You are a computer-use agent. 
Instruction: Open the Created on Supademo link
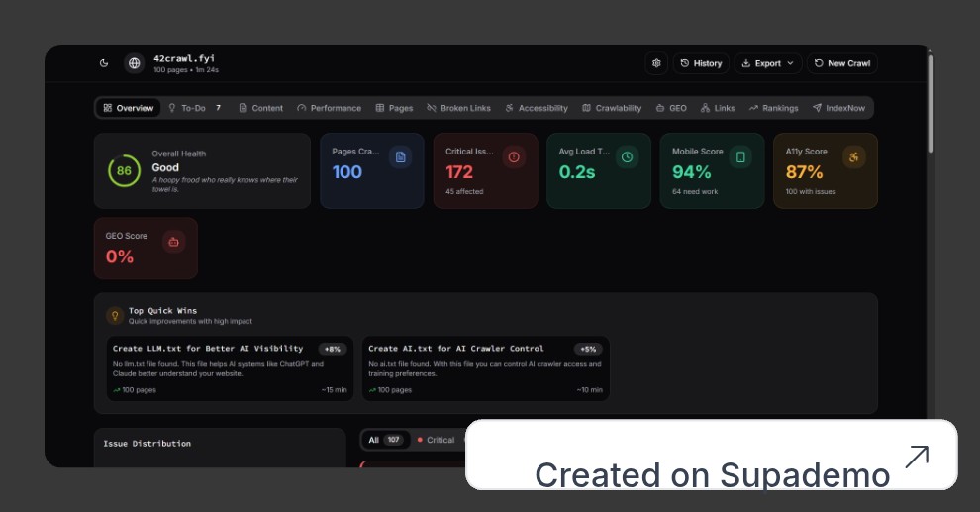click(x=712, y=455)
